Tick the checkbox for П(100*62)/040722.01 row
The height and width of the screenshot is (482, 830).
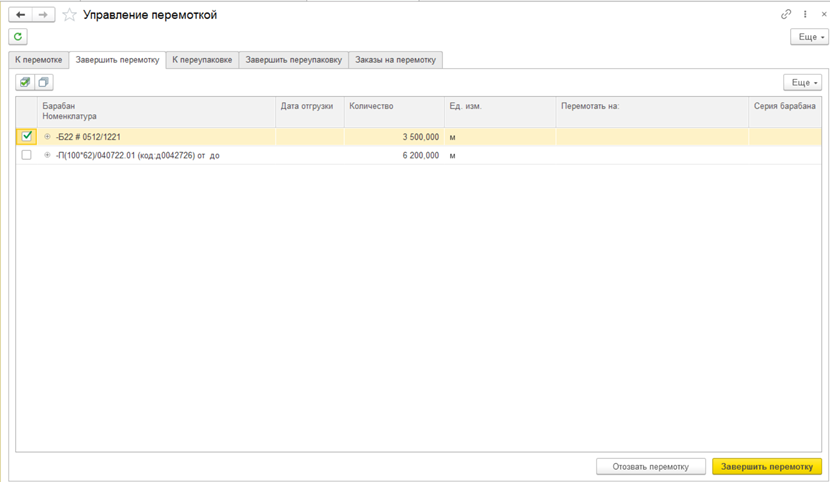tap(26, 155)
